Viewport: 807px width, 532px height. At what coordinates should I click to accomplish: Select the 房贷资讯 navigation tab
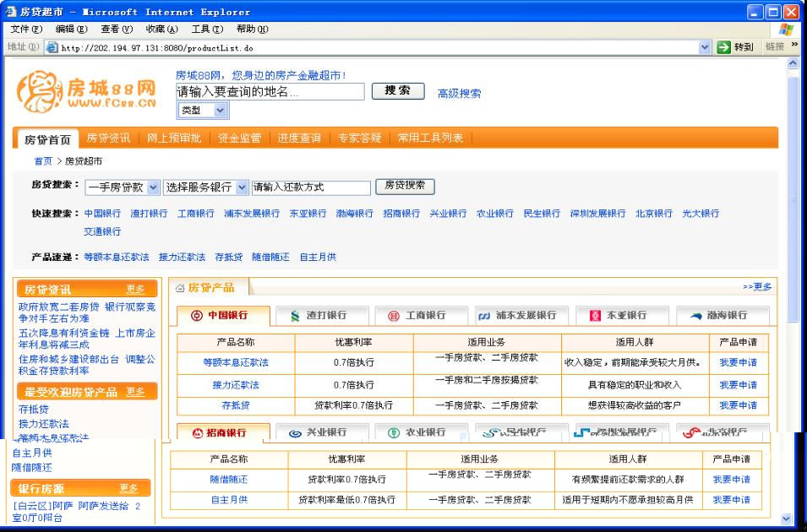108,138
